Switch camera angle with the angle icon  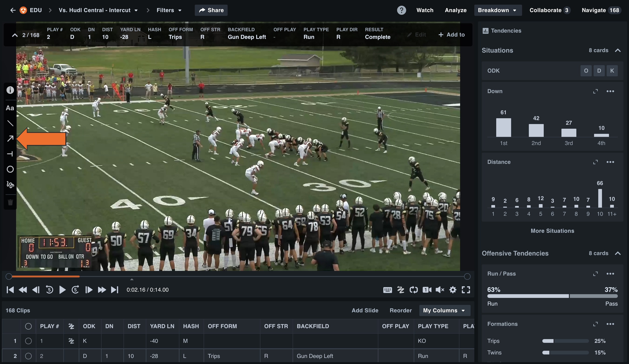(427, 290)
